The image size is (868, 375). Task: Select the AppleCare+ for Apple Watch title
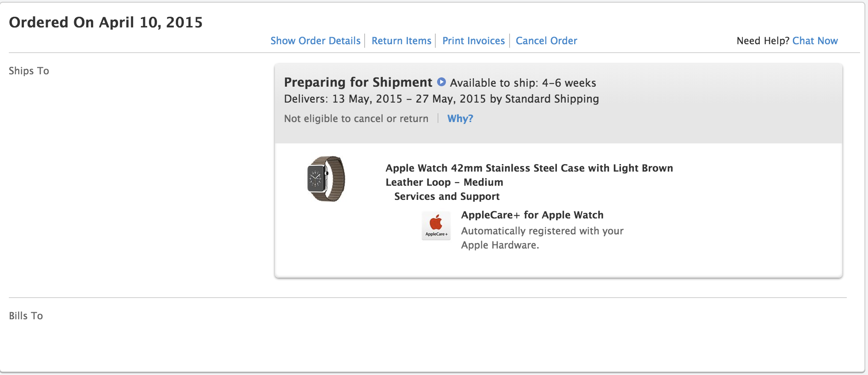532,215
